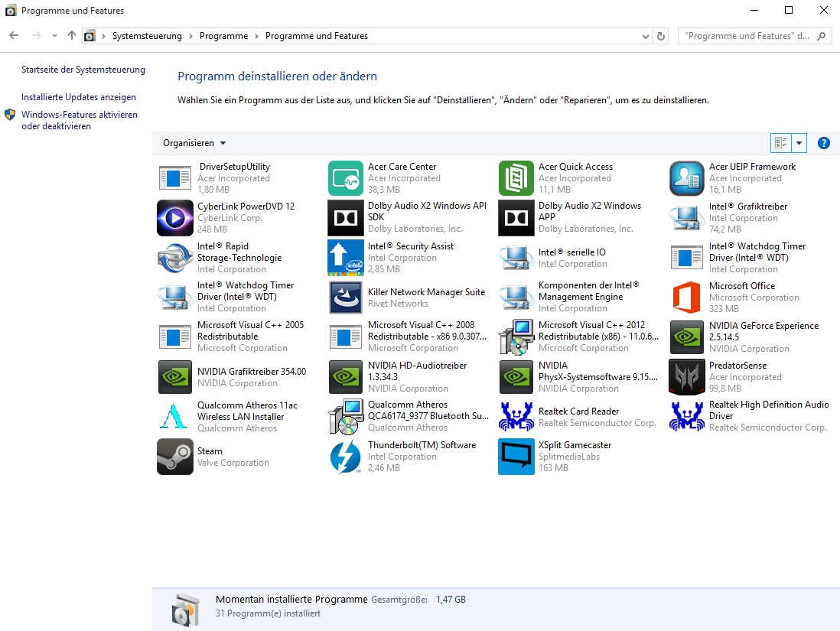Screen dimensions: 840x631
Task: Click the '31 Programm(e) installiert' status text
Action: 268,613
